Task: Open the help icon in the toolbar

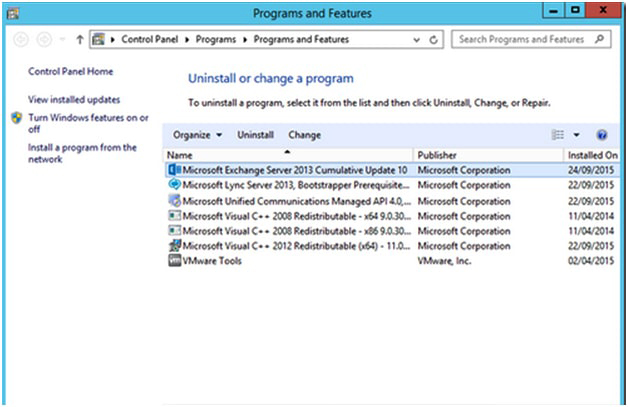Action: (x=602, y=135)
